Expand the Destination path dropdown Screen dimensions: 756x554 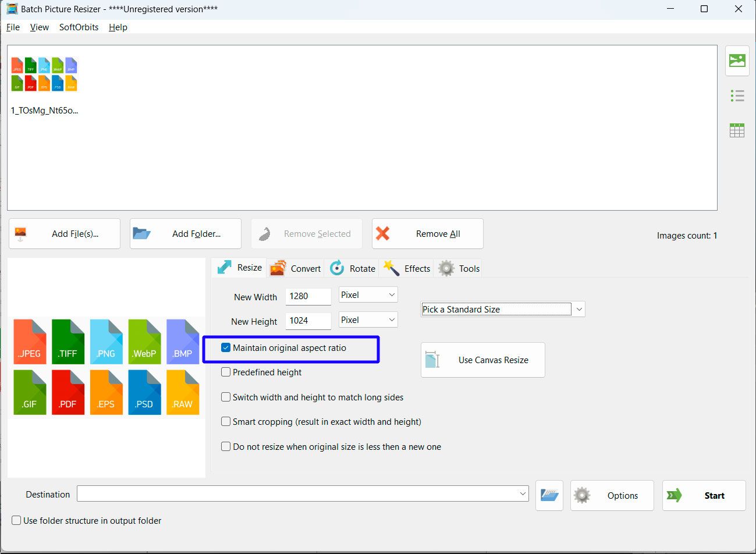coord(523,494)
